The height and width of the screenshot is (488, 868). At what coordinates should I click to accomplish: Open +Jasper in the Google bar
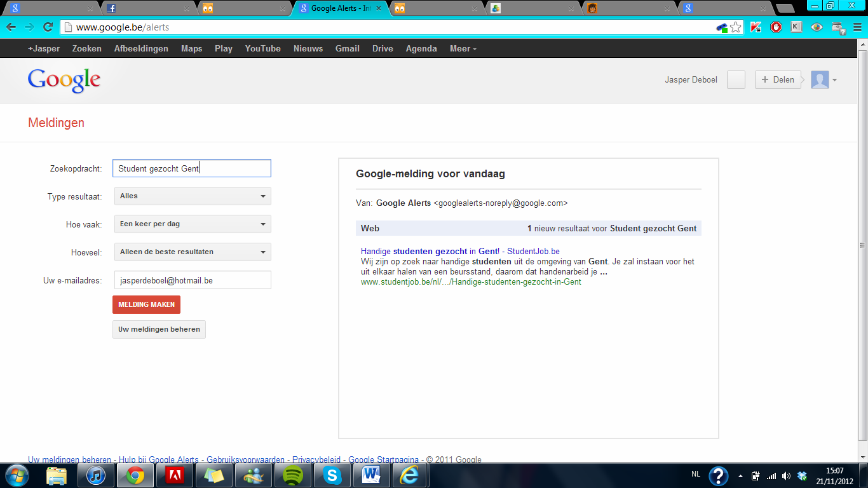(44, 48)
